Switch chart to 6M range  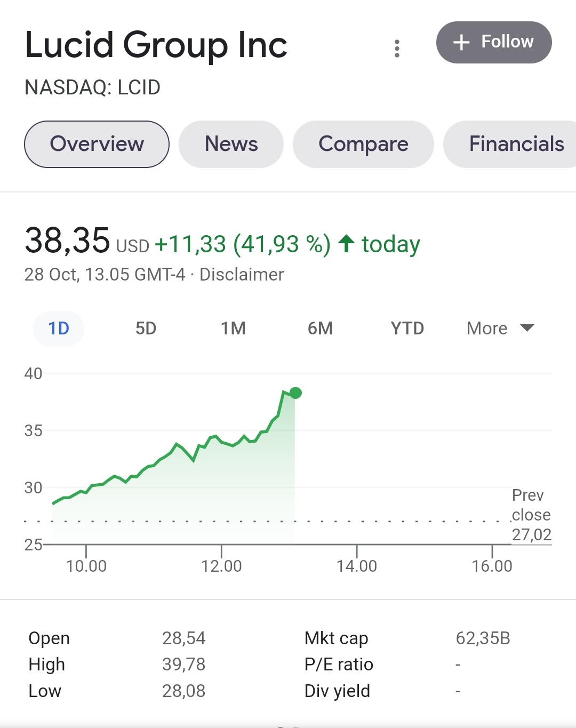pos(320,329)
